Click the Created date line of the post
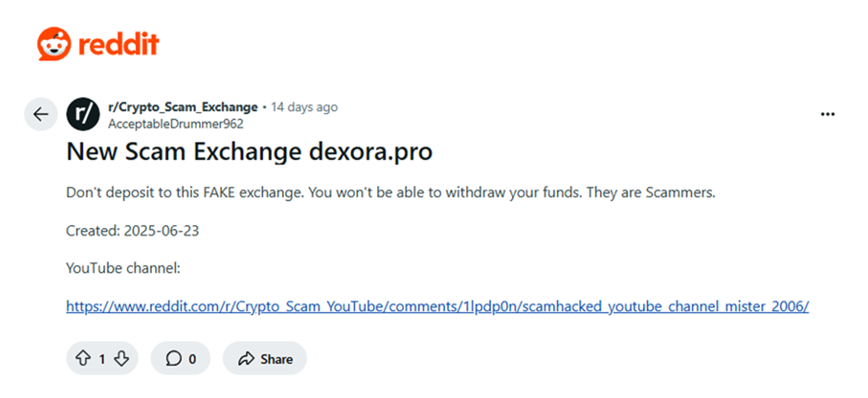 pyautogui.click(x=132, y=231)
